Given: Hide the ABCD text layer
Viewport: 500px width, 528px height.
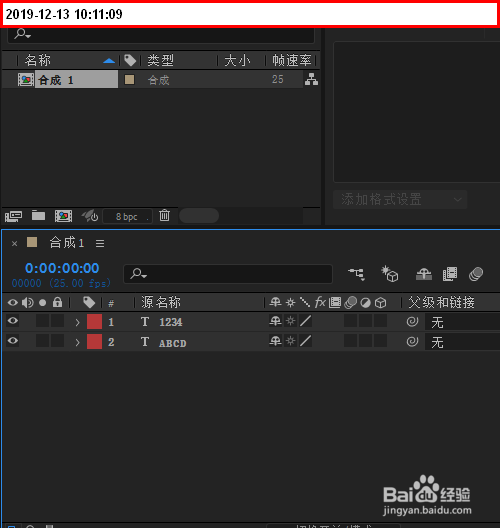Looking at the screenshot, I should click(13, 341).
